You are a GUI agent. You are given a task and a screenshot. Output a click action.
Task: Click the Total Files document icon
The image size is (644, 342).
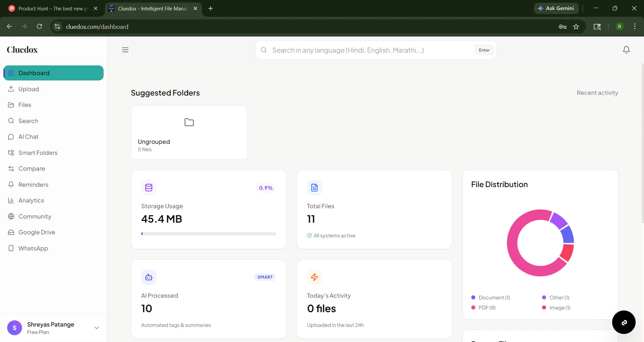(314, 187)
